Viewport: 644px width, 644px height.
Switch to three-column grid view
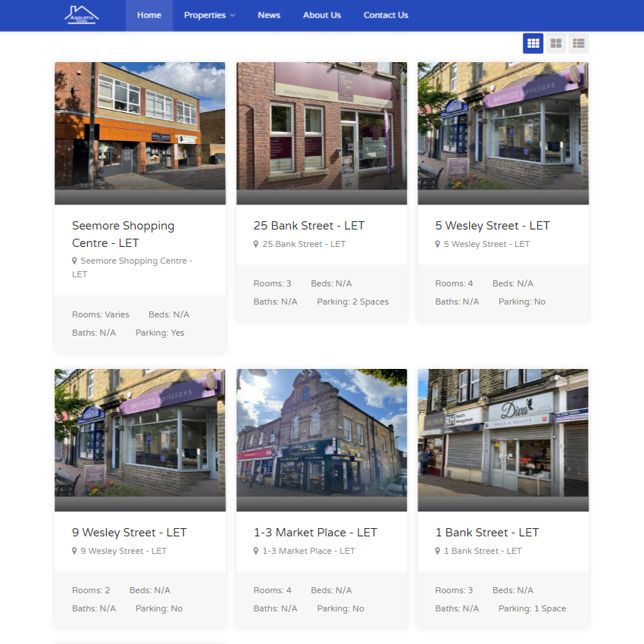(533, 43)
